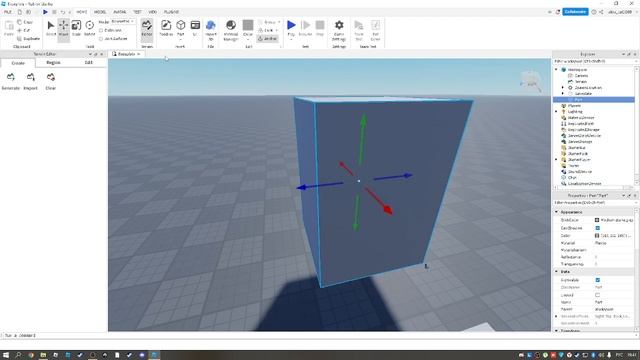Click the Clear terrain icon
Screen dimensions: 640x360
(51, 81)
